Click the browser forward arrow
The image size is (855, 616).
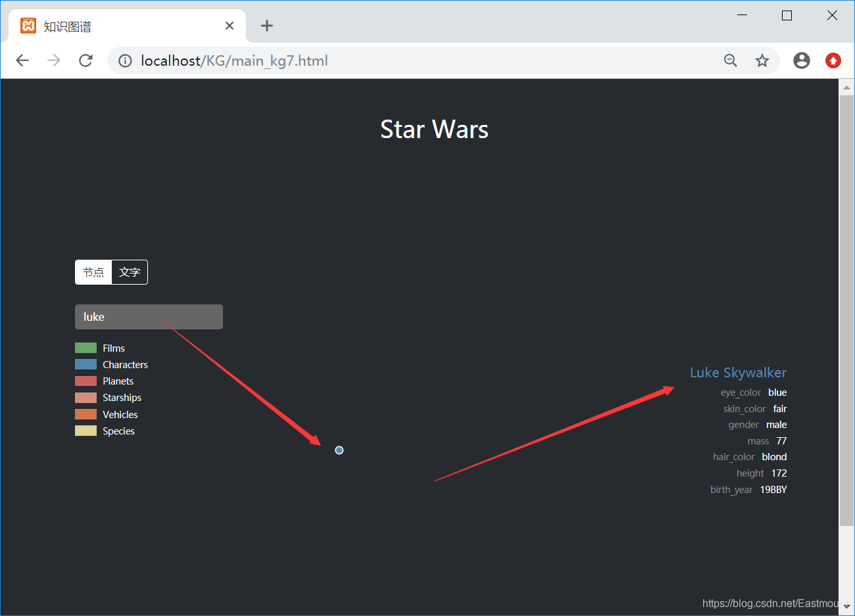click(54, 60)
